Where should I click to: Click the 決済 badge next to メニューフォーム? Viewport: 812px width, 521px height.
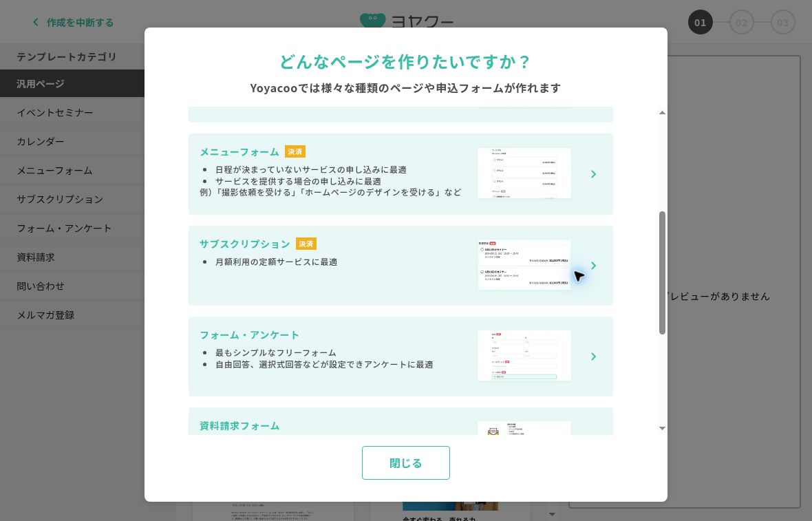(x=295, y=151)
